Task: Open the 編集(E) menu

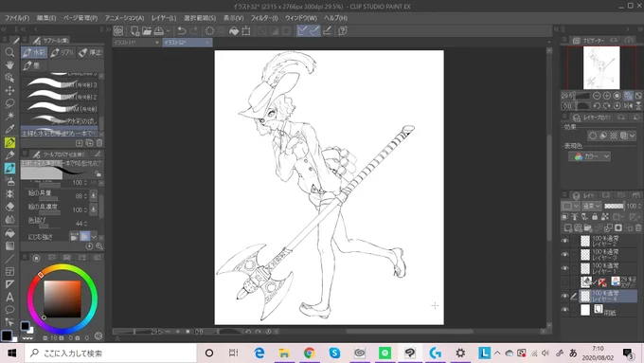Action: (46, 18)
